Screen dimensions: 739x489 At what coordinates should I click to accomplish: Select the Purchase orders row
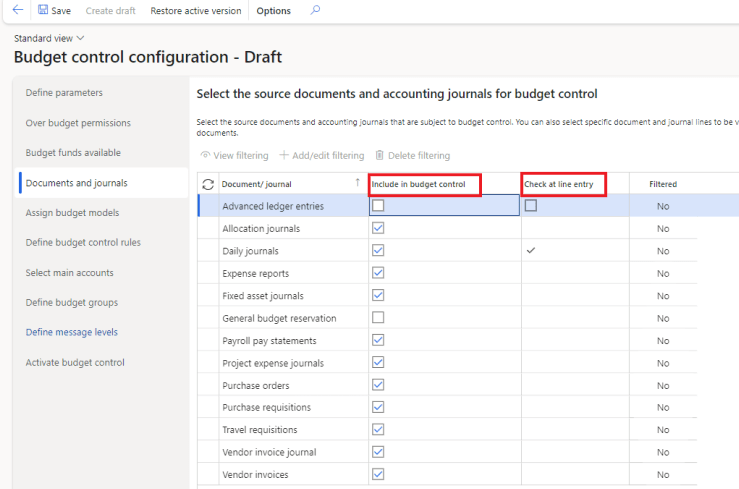click(256, 385)
